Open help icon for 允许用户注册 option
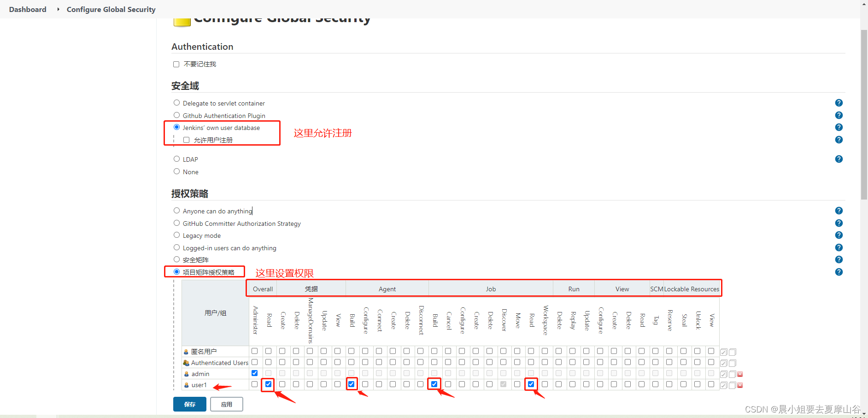868x418 pixels. pyautogui.click(x=839, y=140)
